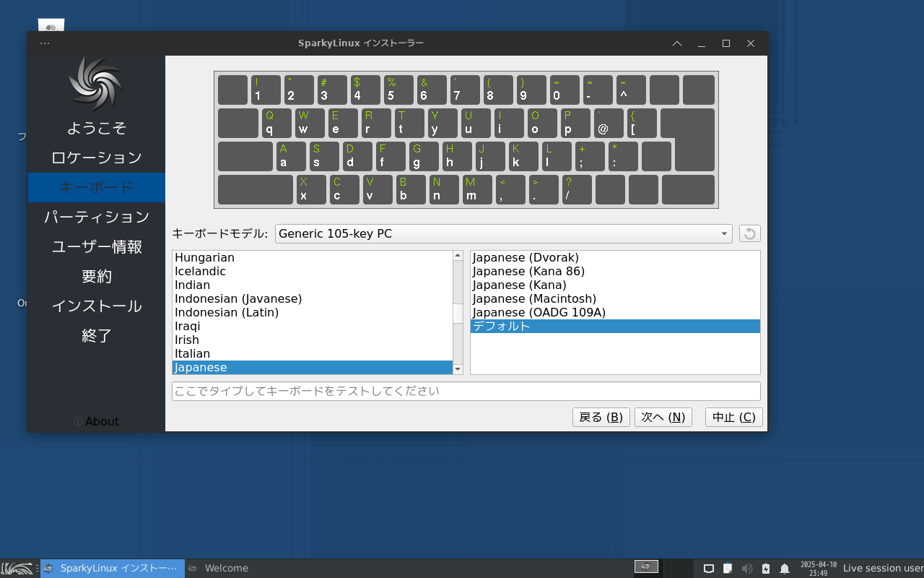This screenshot has width=924, height=578.
Task: Click the パーティション step in the sidebar
Action: pos(96,217)
